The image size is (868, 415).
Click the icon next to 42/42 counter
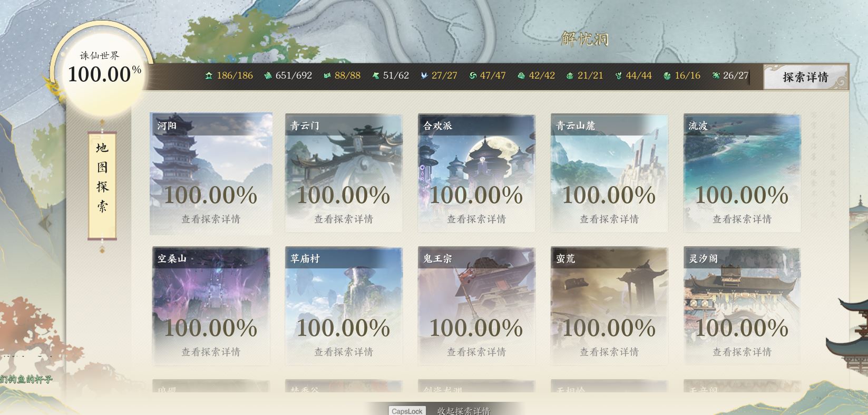click(521, 76)
